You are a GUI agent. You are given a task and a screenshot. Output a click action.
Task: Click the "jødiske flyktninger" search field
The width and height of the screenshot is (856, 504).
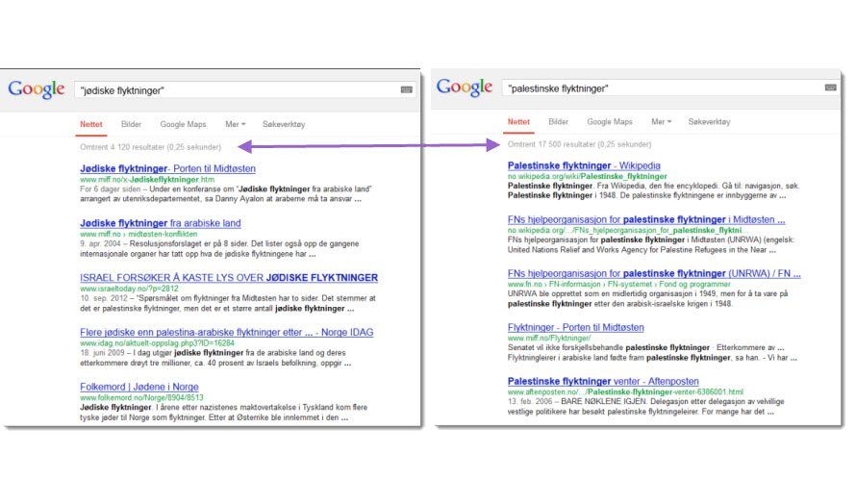(238, 90)
